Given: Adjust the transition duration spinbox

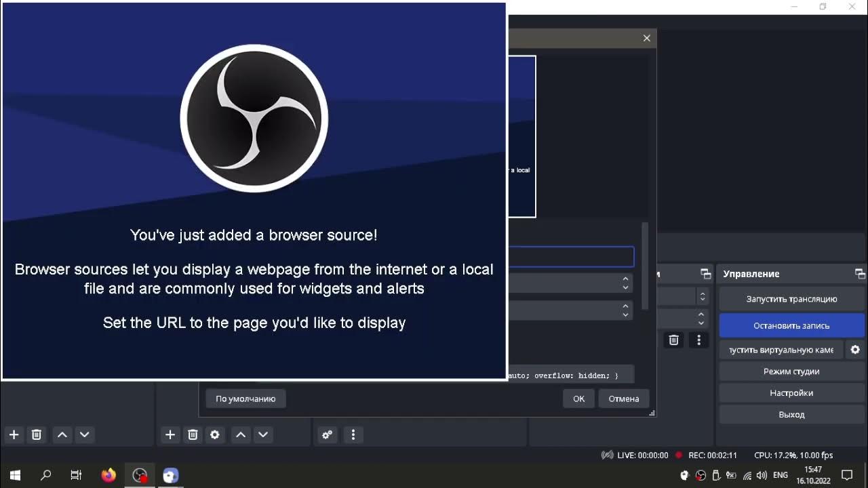Looking at the screenshot, I should point(683,318).
